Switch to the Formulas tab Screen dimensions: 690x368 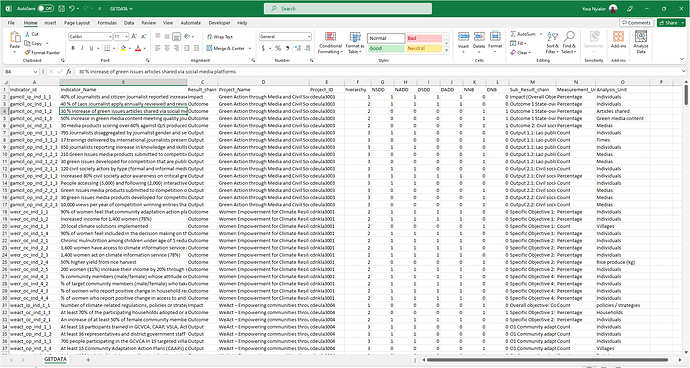tap(107, 23)
